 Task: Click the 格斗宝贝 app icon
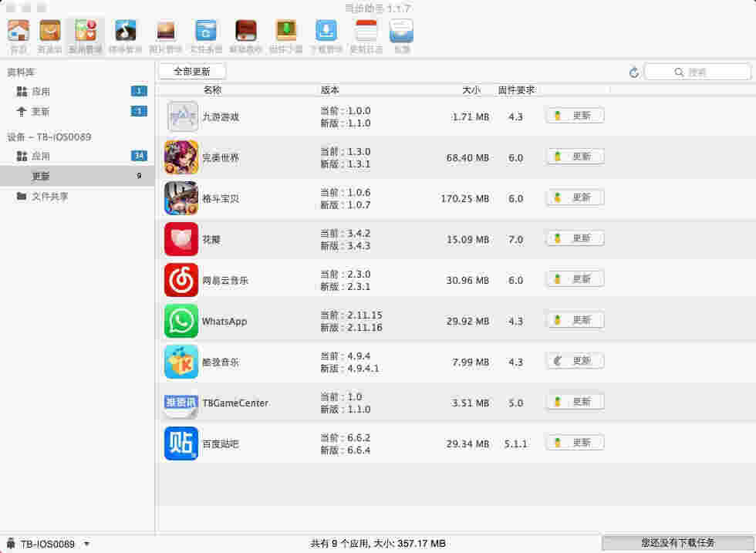coord(181,198)
